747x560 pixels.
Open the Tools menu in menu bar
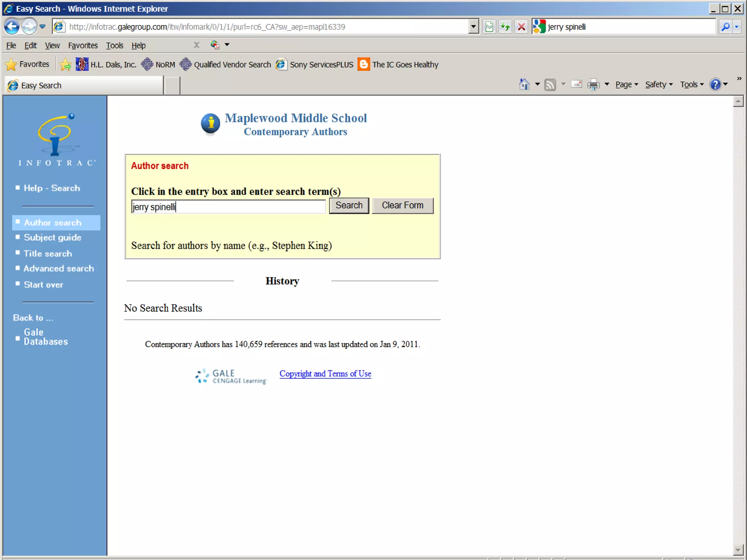(x=115, y=46)
